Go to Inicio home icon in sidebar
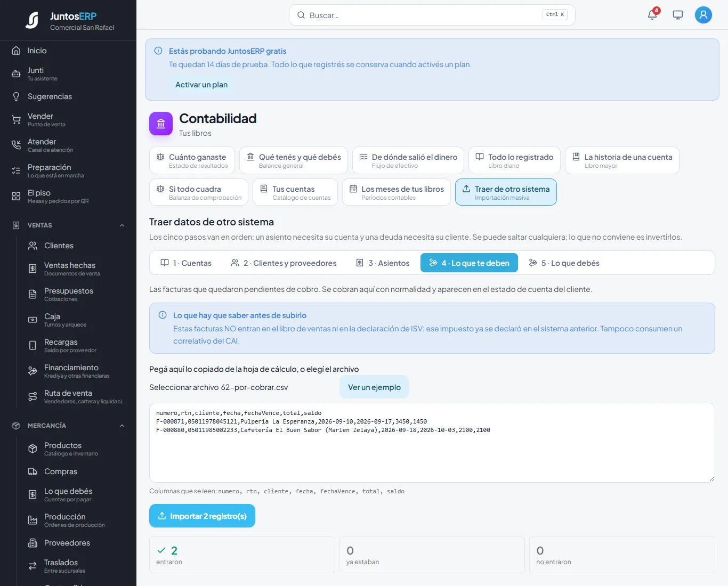 [16, 51]
